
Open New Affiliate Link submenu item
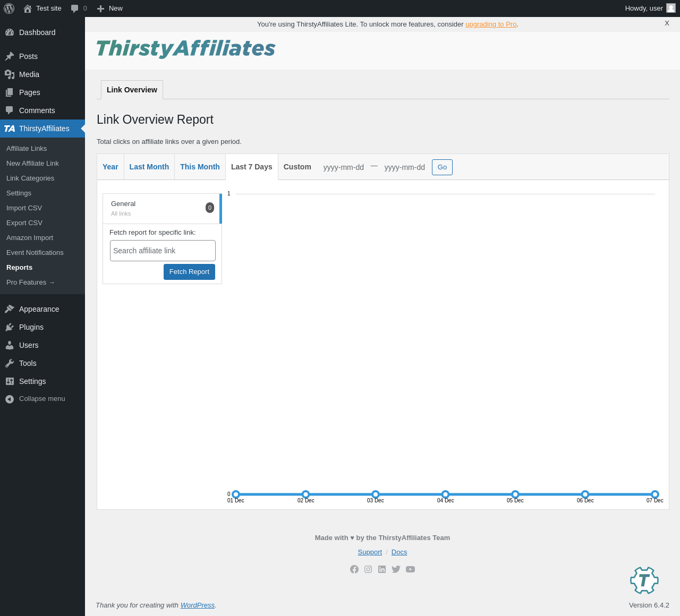tap(32, 164)
